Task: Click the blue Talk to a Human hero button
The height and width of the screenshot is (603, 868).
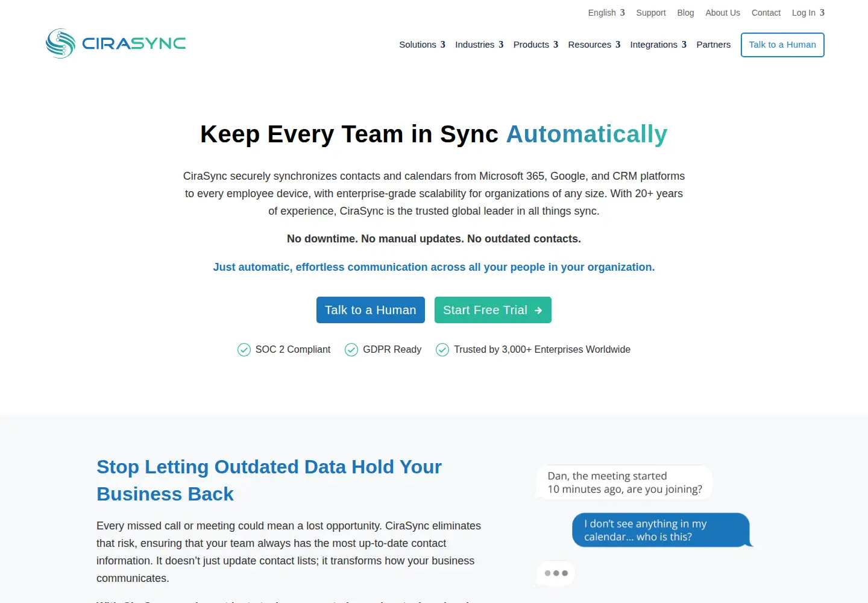Action: (371, 310)
